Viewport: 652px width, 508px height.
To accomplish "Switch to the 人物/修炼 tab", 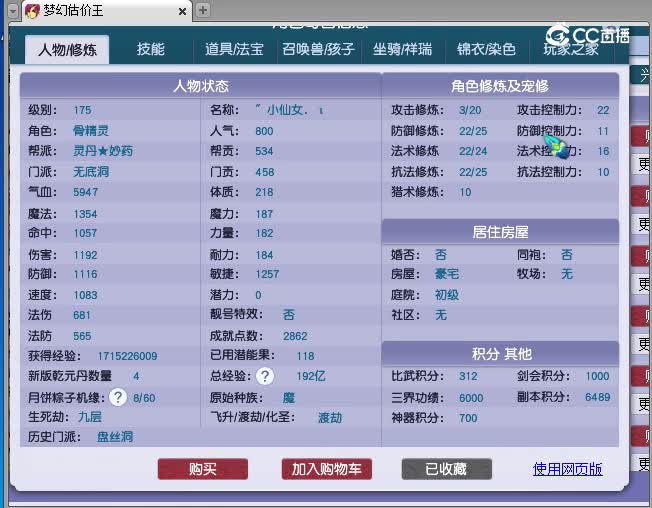I will (67, 50).
